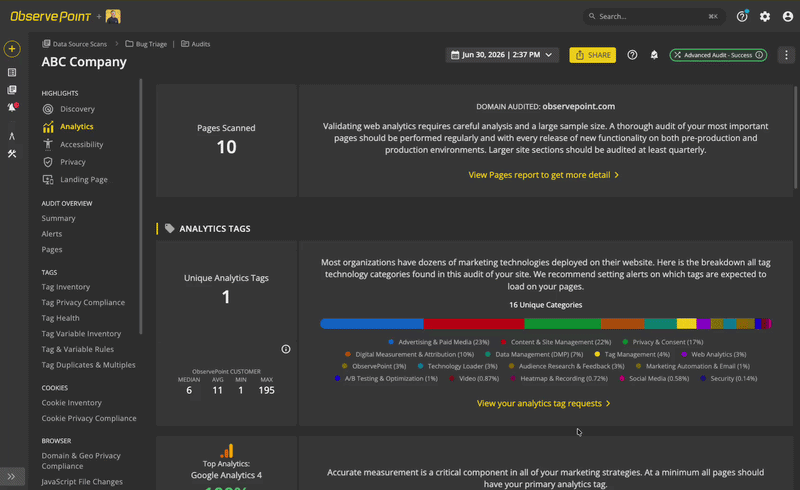
Task: Click the Privacy shield icon
Action: [x=48, y=162]
